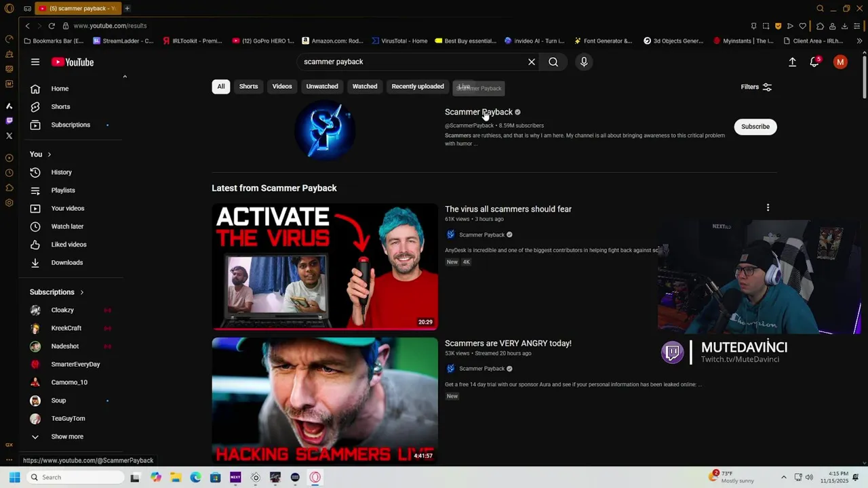Screen dimensions: 868x488
Task: Click the browser address bar URL
Action: tap(110, 26)
